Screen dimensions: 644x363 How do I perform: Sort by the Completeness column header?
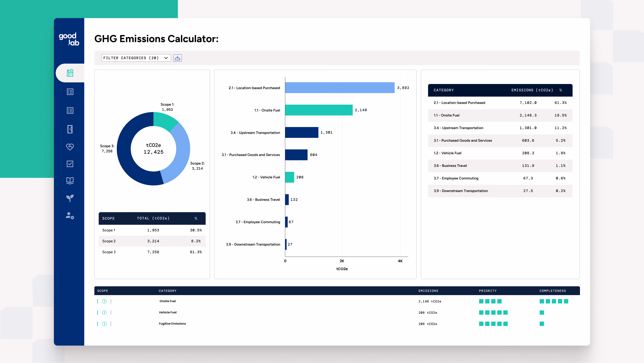coord(552,291)
